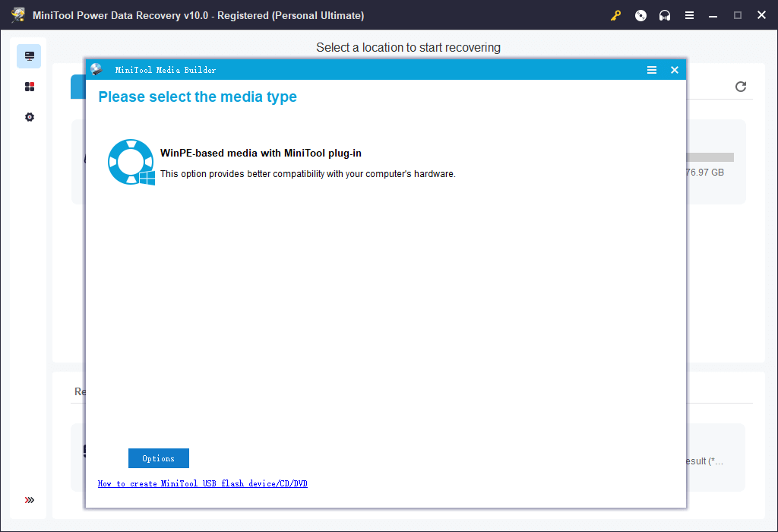Viewport: 778px width, 532px height.
Task: Refresh the drive list
Action: [x=741, y=87]
